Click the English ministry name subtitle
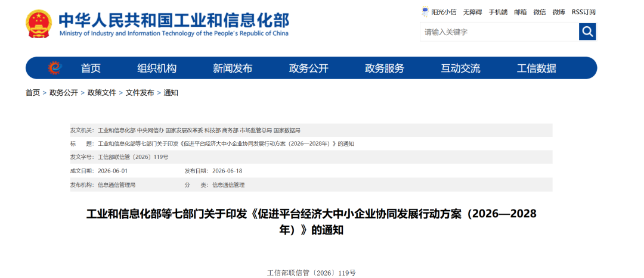Screen dimensions: 644x278 [x=174, y=33]
